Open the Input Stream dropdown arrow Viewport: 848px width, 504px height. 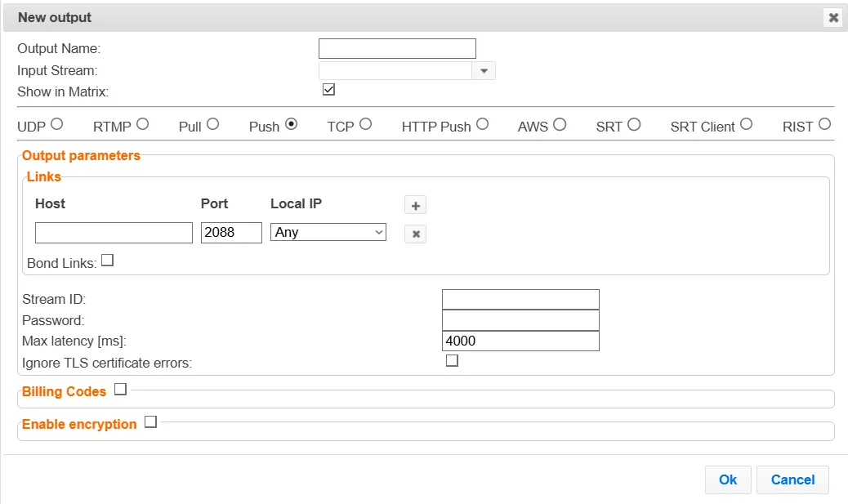point(484,71)
